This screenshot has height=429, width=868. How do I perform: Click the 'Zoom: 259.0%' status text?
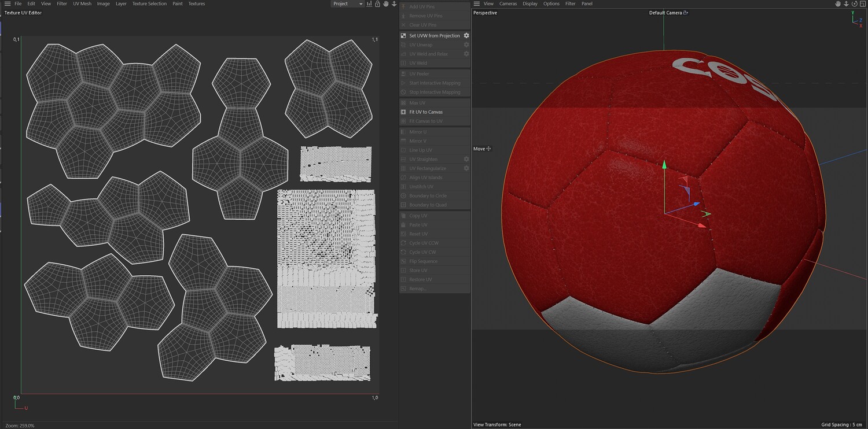pos(20,426)
